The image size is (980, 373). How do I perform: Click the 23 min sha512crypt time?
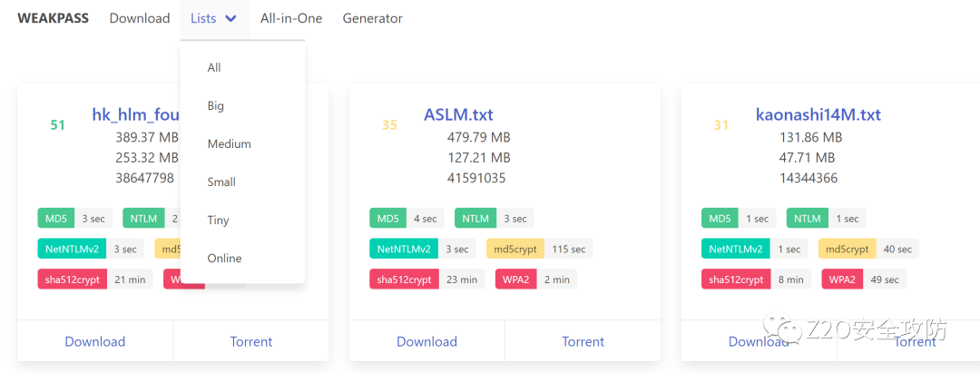pos(462,280)
